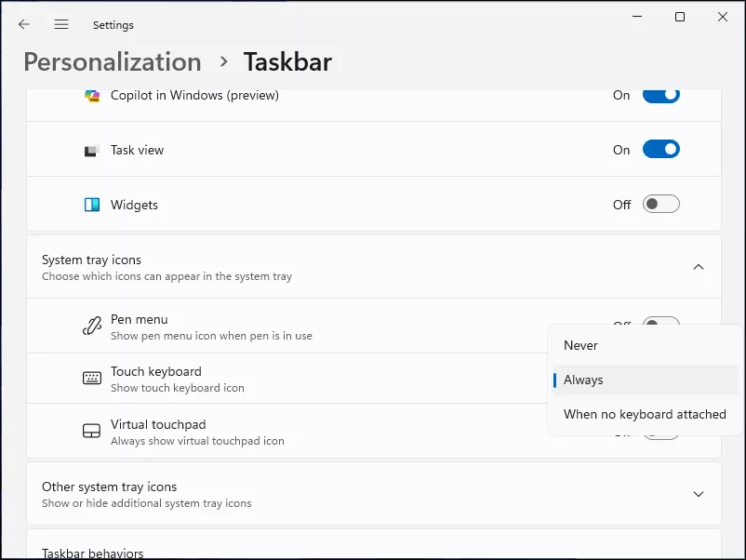Screen dimensions: 746x560
Task: Open the hamburger navigation menu
Action: (x=61, y=24)
